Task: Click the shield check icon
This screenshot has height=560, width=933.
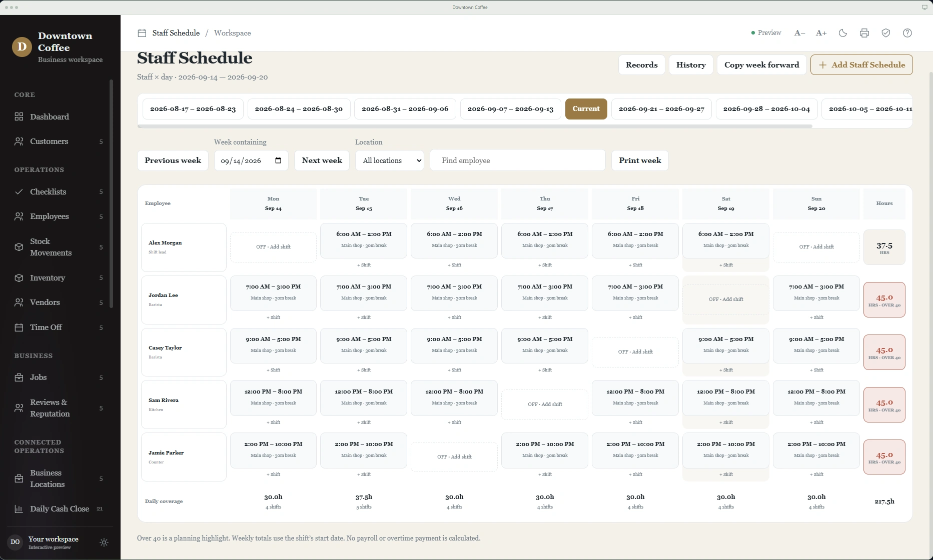Action: pos(886,33)
